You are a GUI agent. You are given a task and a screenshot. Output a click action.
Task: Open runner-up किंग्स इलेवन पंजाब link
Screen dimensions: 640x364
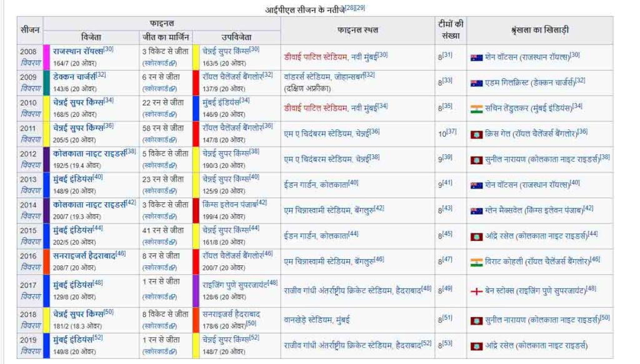[229, 205]
